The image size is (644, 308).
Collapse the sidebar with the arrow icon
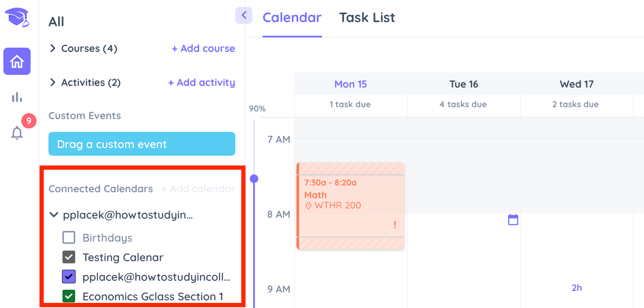point(244,16)
